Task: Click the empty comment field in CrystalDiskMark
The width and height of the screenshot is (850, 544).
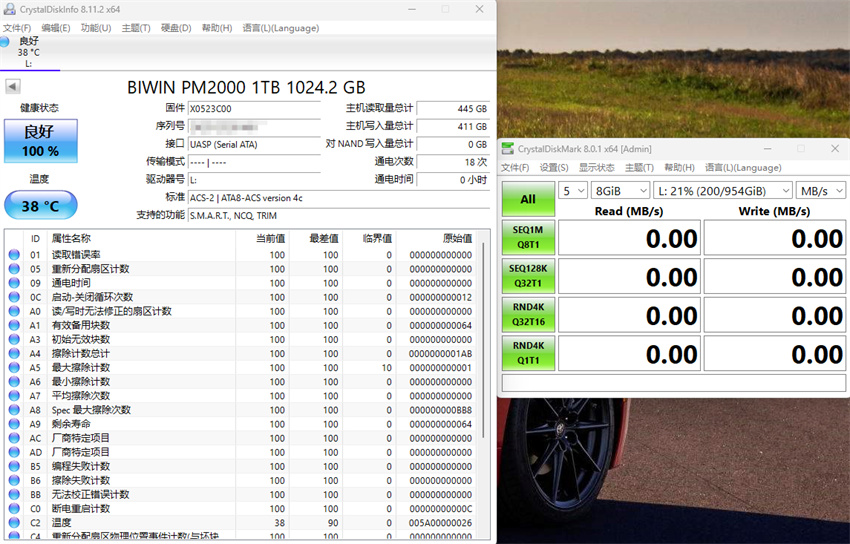Action: coord(674,383)
